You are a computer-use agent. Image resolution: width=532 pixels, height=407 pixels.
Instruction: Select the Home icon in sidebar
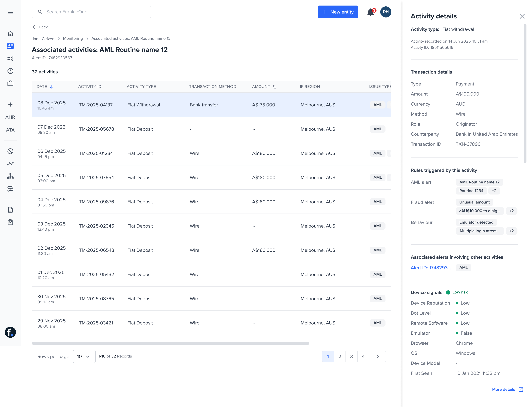coord(10,34)
